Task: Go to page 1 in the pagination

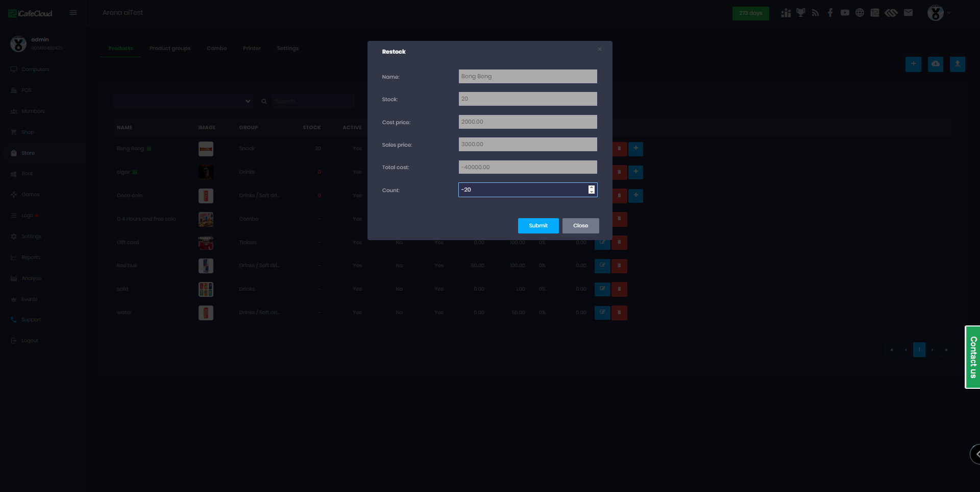Action: (x=919, y=349)
